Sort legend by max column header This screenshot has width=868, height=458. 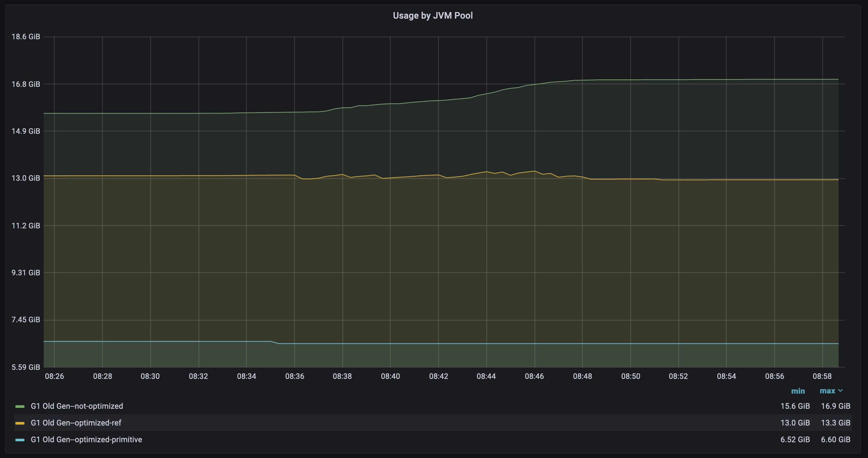tap(827, 391)
